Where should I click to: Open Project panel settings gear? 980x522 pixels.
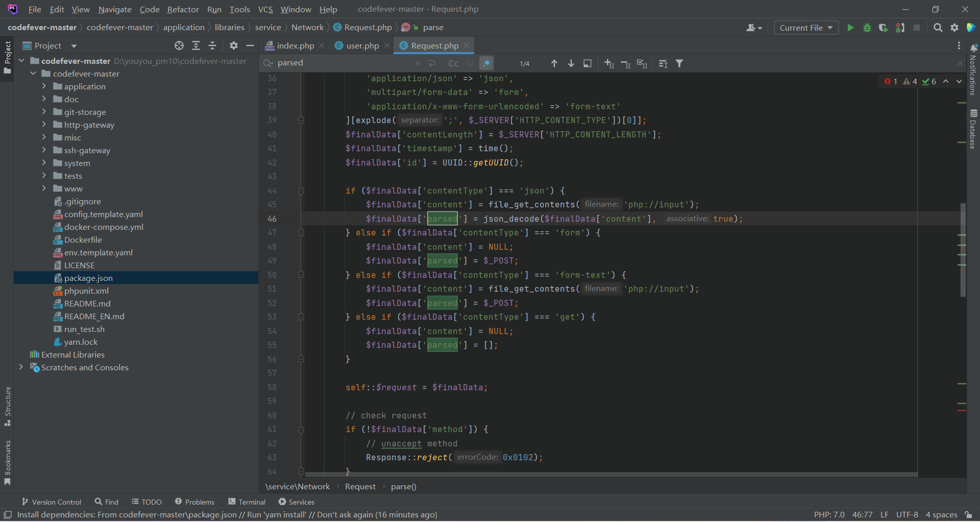pyautogui.click(x=234, y=46)
